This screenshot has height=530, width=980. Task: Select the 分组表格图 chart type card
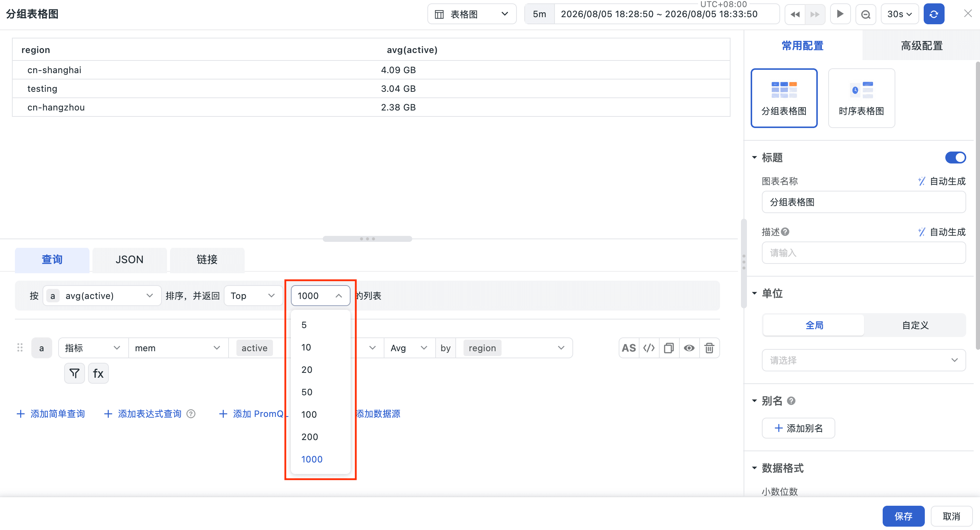coord(784,98)
